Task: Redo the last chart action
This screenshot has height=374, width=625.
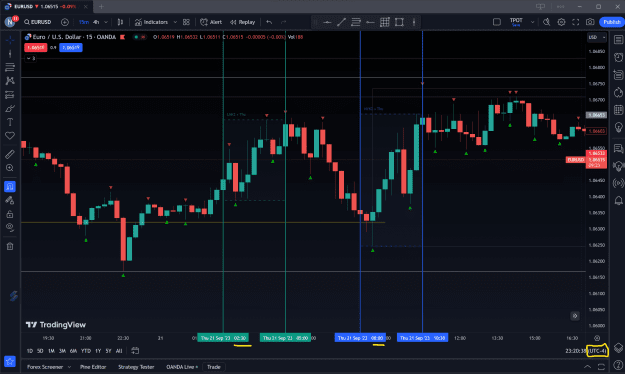Action: click(x=283, y=22)
